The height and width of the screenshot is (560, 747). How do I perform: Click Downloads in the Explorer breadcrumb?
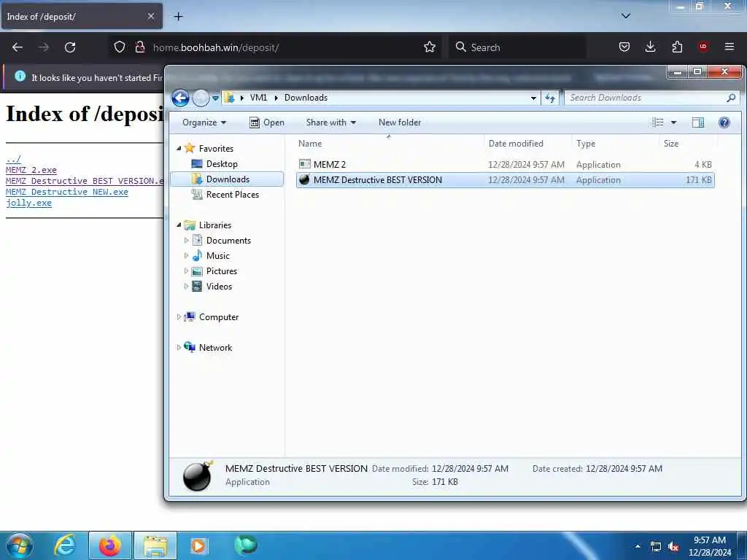306,98
